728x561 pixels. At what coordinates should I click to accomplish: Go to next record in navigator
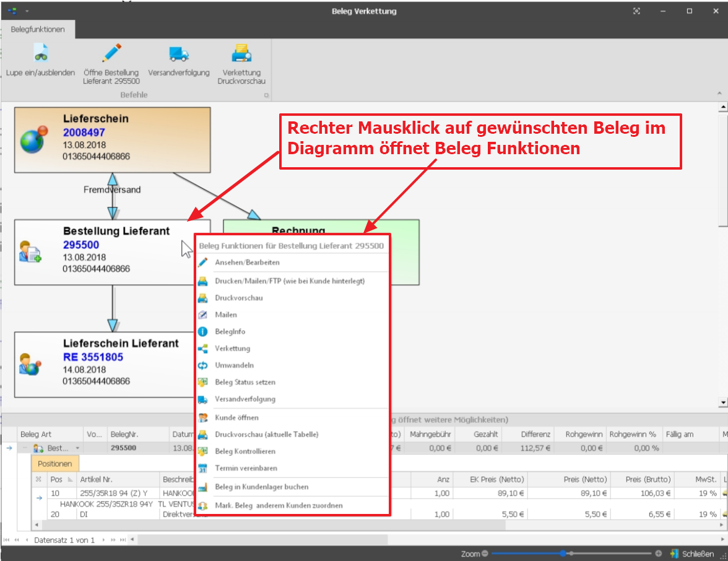pos(103,540)
